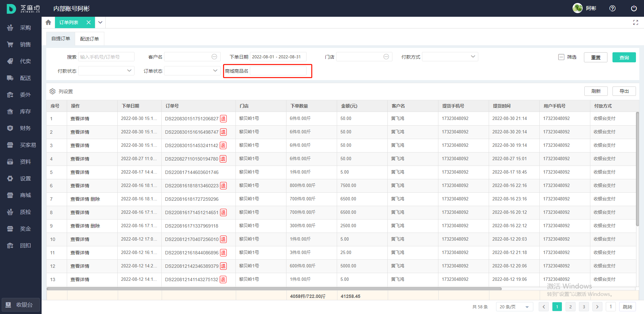This screenshot has height=314, width=644.
Task: Open the 委外 sidebar module
Action: pos(21,95)
